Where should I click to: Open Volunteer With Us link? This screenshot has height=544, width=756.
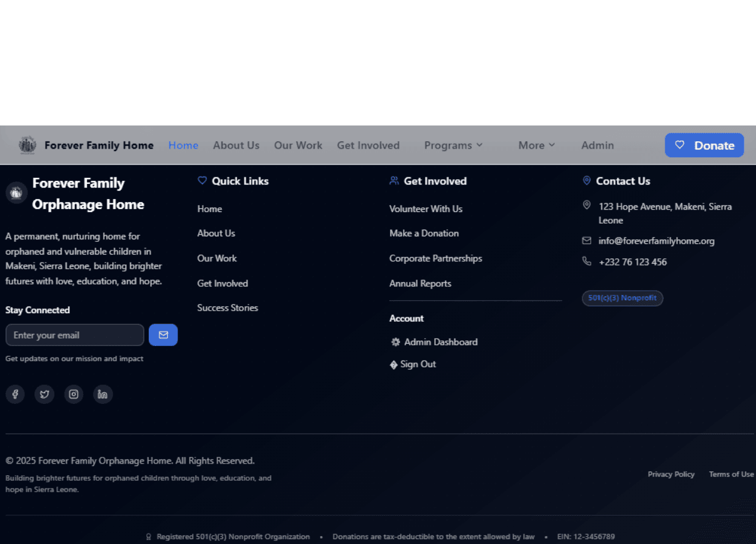click(x=426, y=209)
